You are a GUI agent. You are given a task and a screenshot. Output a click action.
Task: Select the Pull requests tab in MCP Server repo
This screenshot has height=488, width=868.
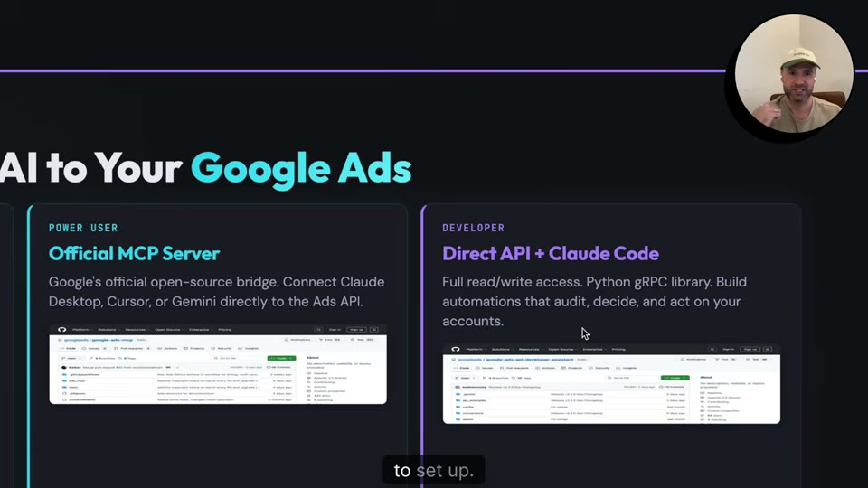point(132,349)
